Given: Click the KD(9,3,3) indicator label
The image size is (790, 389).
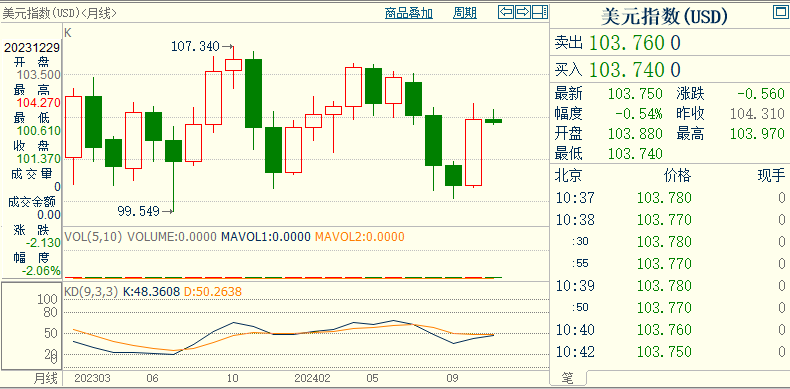Looking at the screenshot, I should [91, 292].
